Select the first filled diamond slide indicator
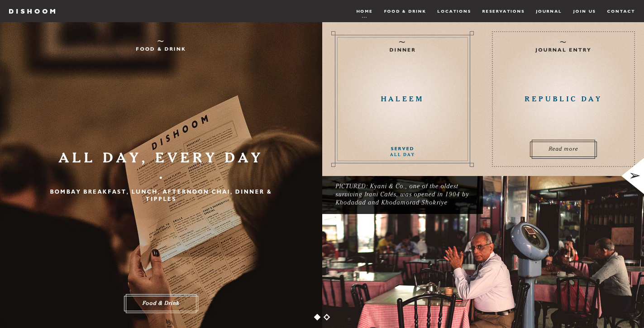This screenshot has width=644, height=328. (317, 317)
